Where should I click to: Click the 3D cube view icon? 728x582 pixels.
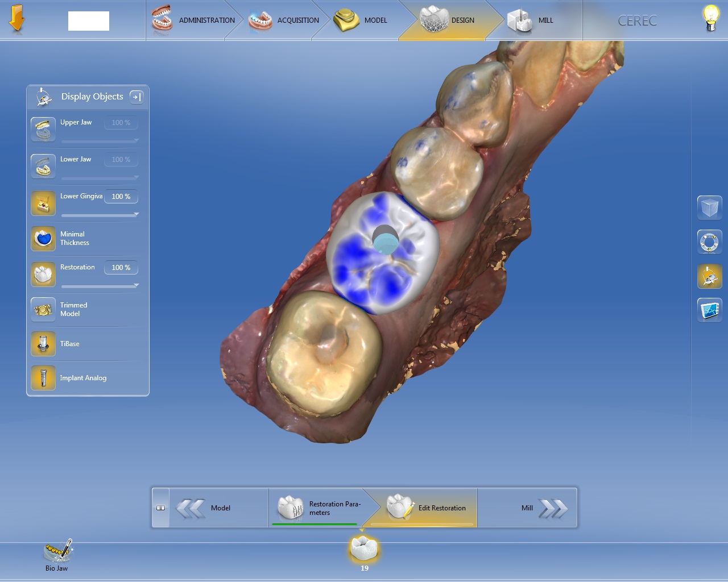709,207
